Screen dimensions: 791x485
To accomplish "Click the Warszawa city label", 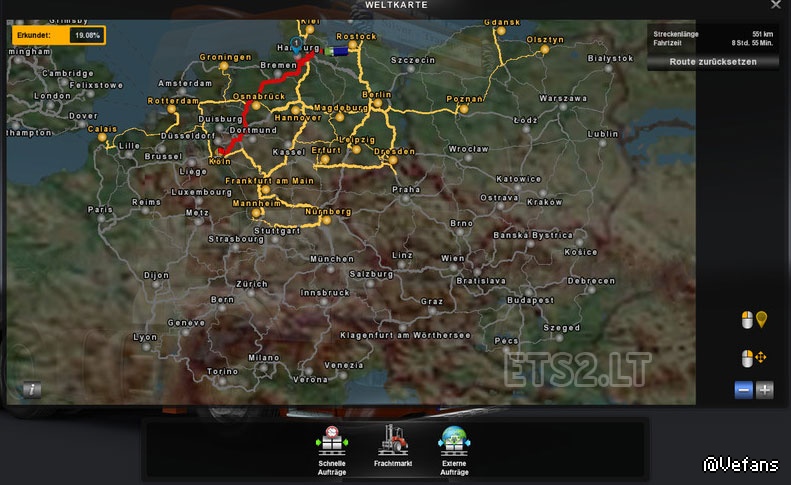I will (x=563, y=98).
